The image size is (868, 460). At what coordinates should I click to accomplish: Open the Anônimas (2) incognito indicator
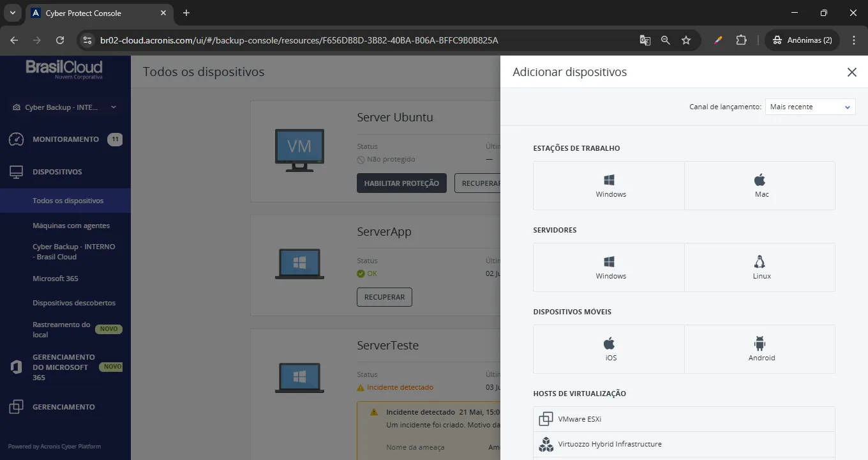[802, 40]
